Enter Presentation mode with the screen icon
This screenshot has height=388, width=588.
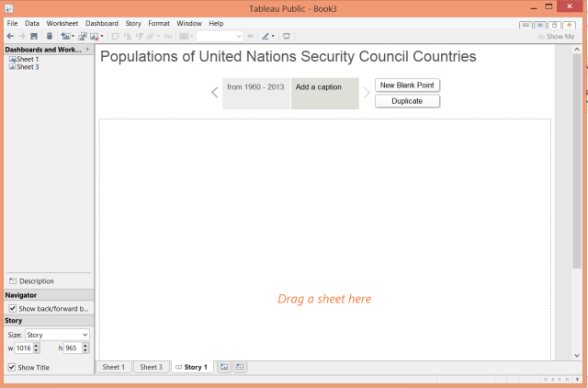(287, 36)
